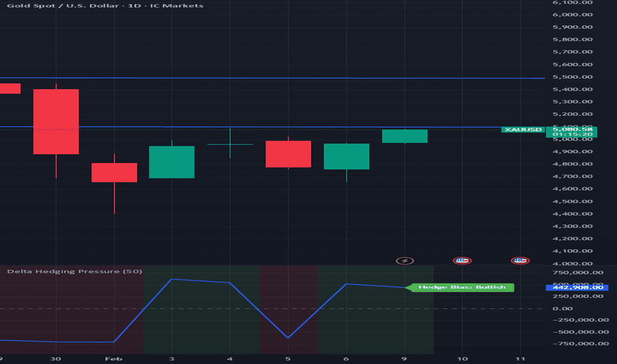Image resolution: width=617 pixels, height=364 pixels.
Task: Select the Hedge Bias: Bullish label
Action: click(x=461, y=287)
